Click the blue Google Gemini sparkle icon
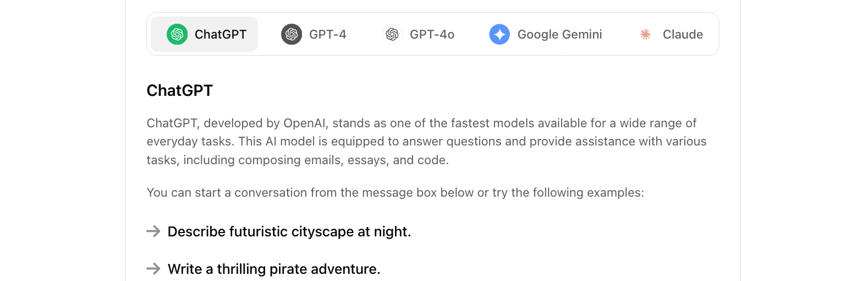The image size is (868, 281). click(x=499, y=34)
